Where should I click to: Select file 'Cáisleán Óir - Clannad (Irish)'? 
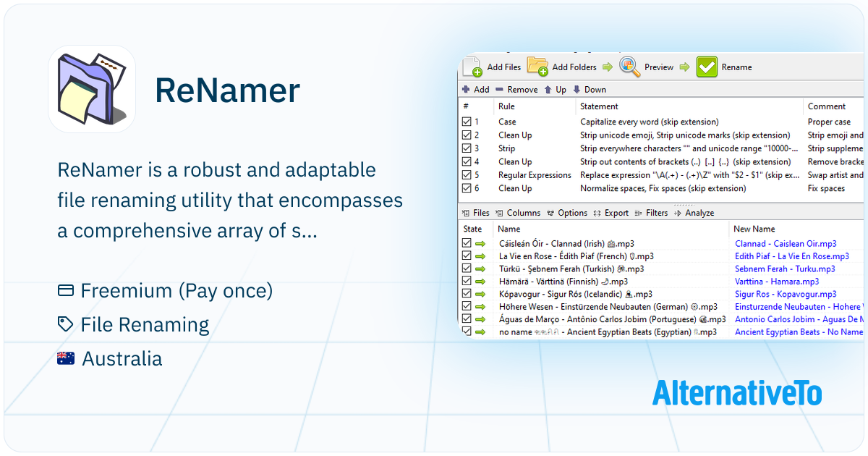(566, 244)
